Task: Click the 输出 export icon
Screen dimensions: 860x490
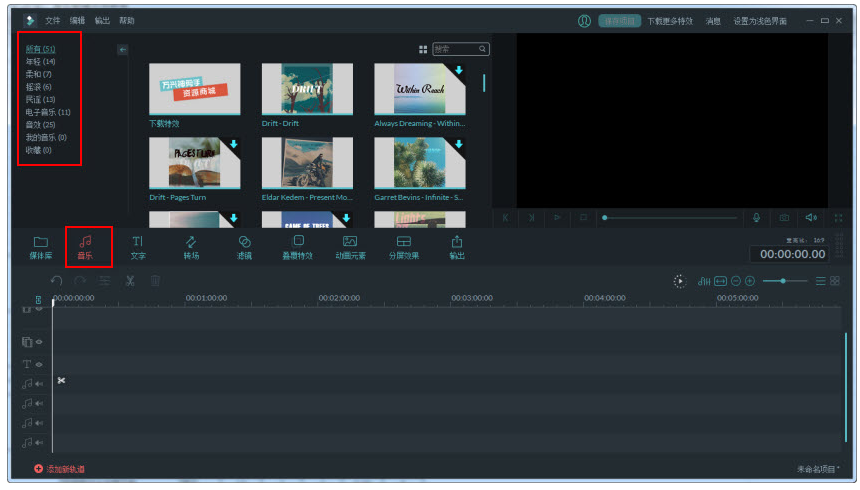Action: click(x=457, y=246)
